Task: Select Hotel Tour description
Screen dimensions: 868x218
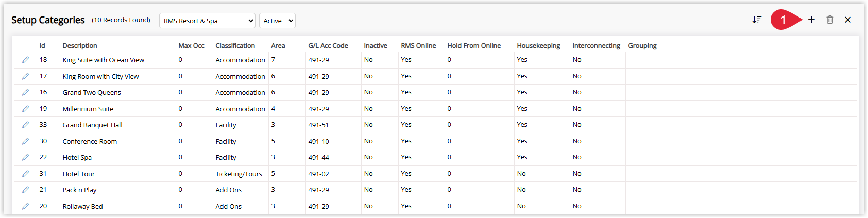Action: [79, 174]
